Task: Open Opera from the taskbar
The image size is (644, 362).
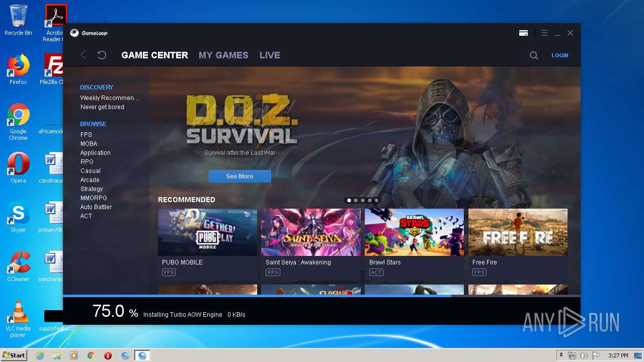Action: click(108, 355)
